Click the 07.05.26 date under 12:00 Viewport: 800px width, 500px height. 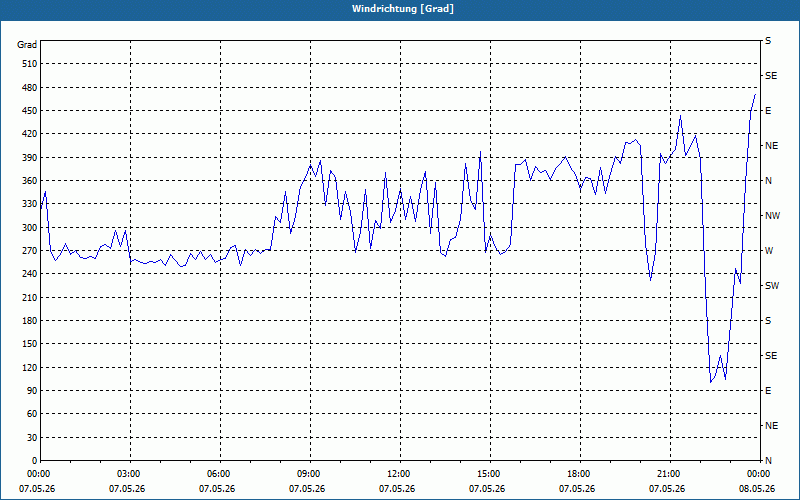click(x=397, y=489)
